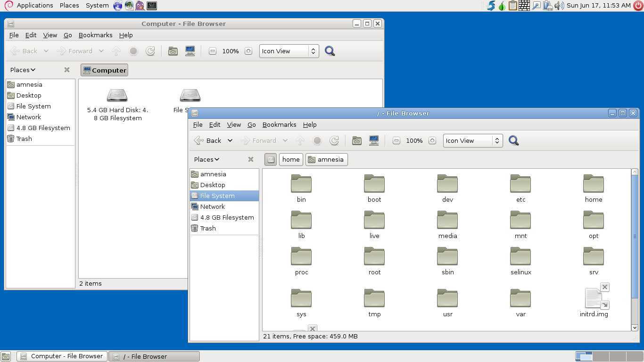644x362 pixels.
Task: Open Back history arrow in / window
Action: [x=230, y=140]
